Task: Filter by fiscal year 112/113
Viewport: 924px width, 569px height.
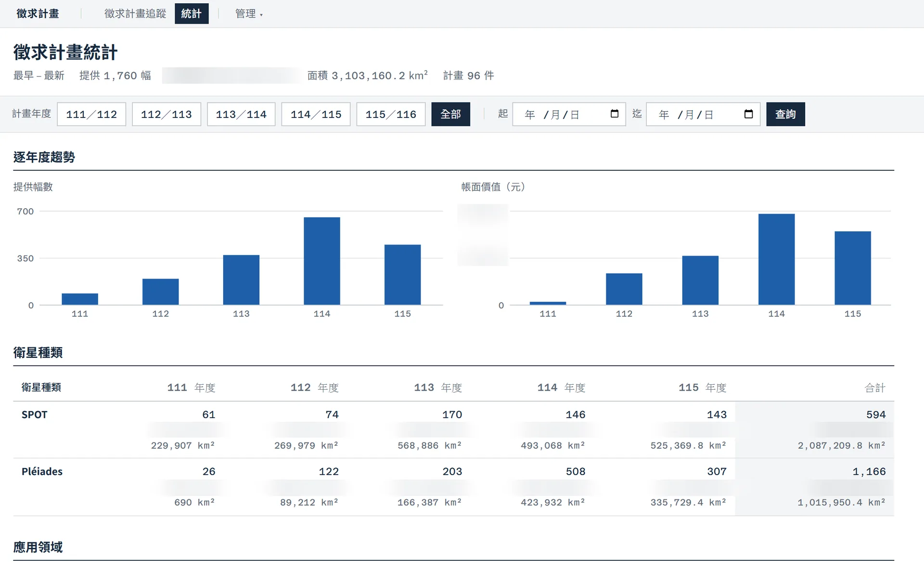Action: (x=167, y=114)
